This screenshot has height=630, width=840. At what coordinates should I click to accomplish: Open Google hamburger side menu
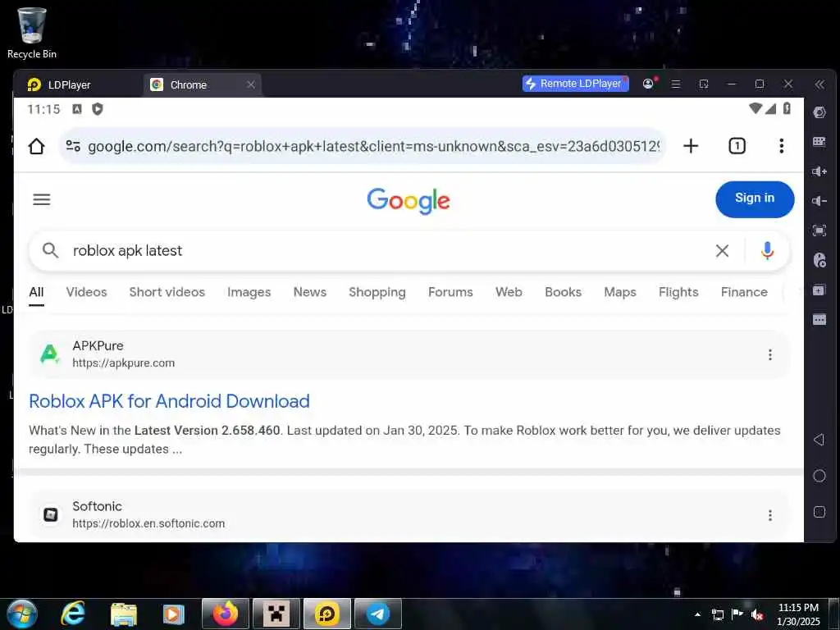[42, 199]
